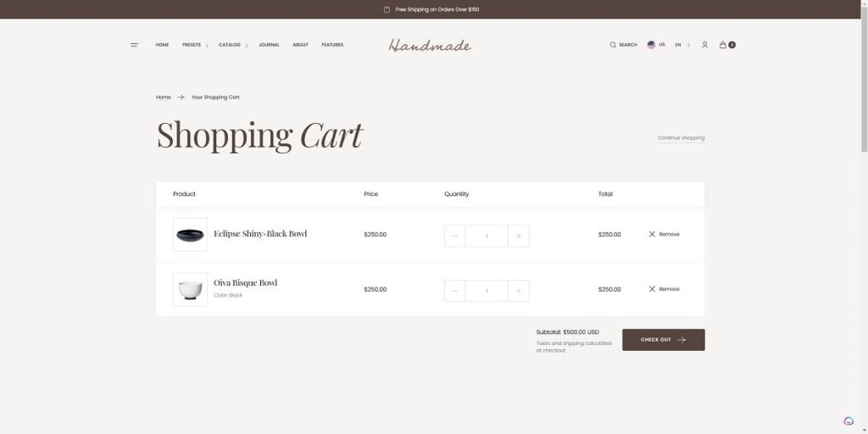Expand the Presets dropdown menu
Image resolution: width=868 pixels, height=434 pixels.
[195, 45]
